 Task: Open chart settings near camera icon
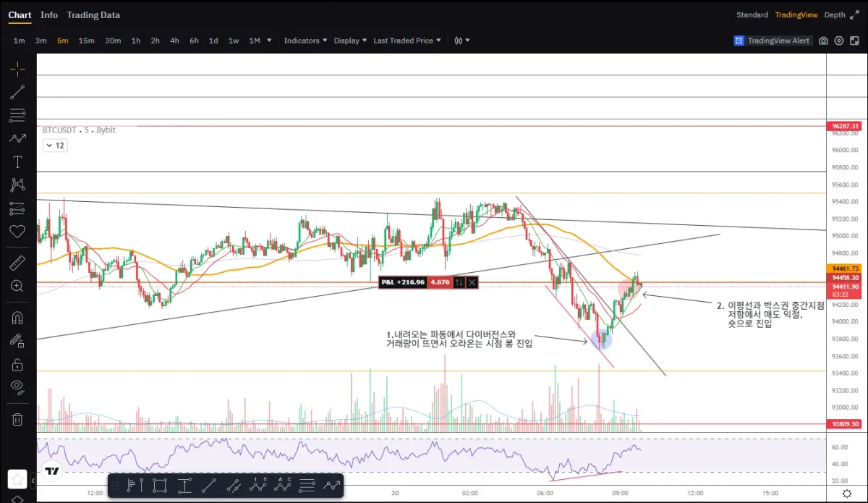[x=839, y=41]
